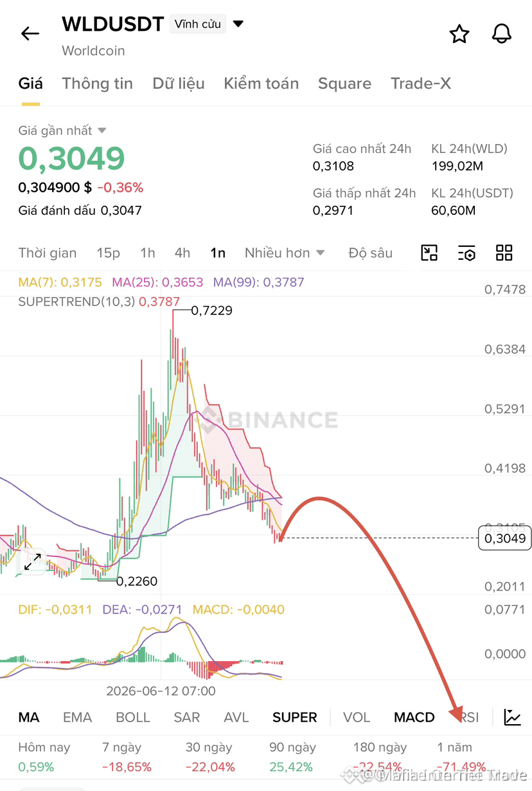Toggle the BOLL indicator
This screenshot has width=532, height=791.
[132, 717]
